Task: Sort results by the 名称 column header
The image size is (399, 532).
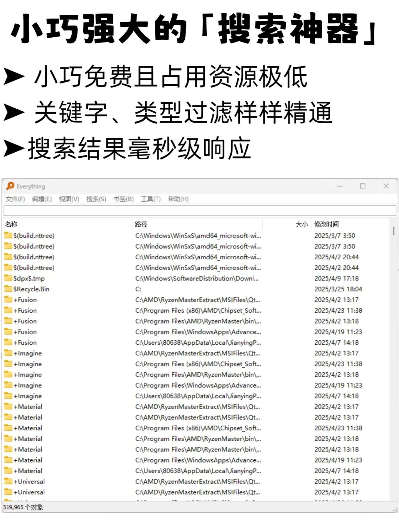Action: [x=12, y=224]
